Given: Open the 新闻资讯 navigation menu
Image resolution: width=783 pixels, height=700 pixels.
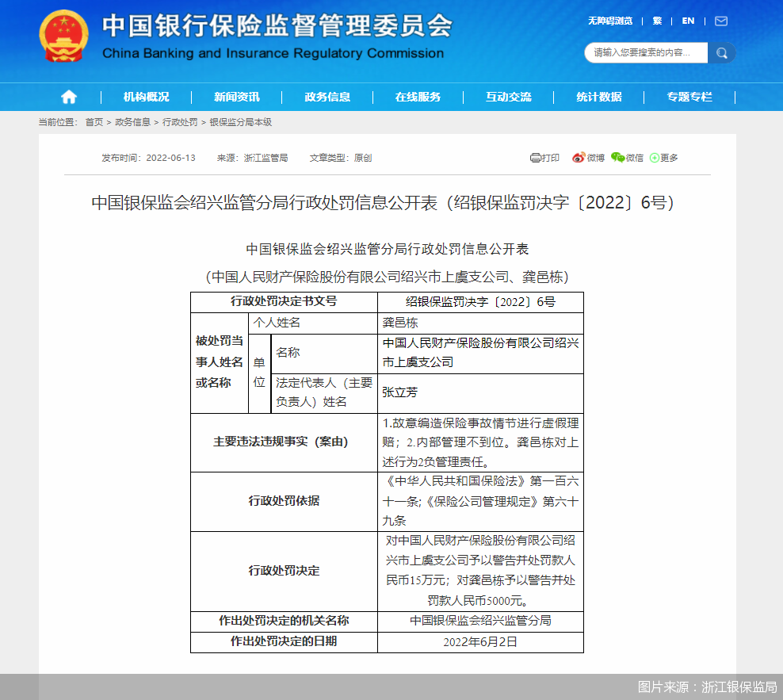Looking at the screenshot, I should coord(235,97).
